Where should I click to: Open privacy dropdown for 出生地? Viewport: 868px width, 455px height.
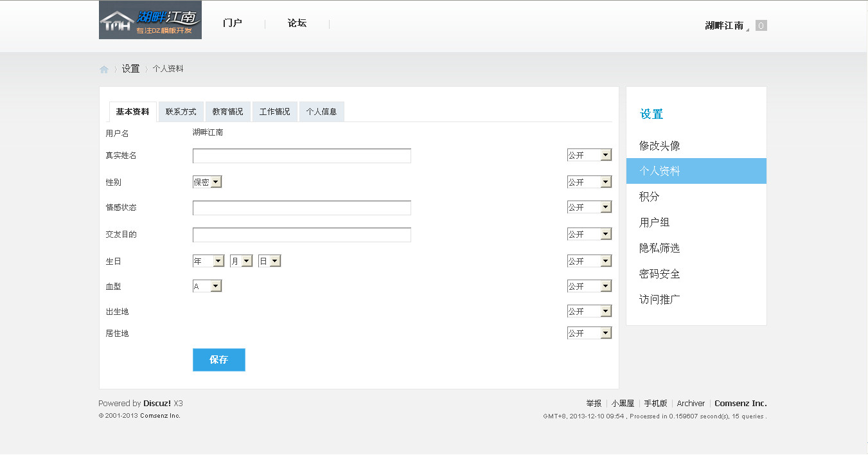click(x=590, y=311)
